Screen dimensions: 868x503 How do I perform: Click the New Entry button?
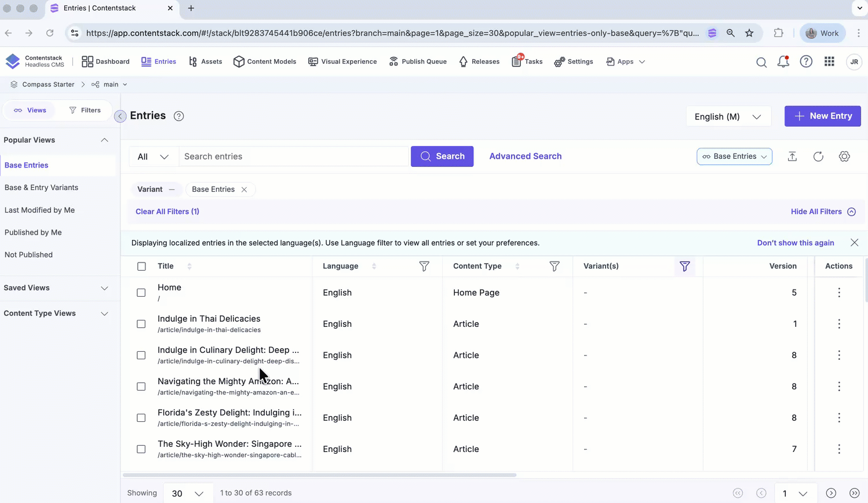click(822, 116)
